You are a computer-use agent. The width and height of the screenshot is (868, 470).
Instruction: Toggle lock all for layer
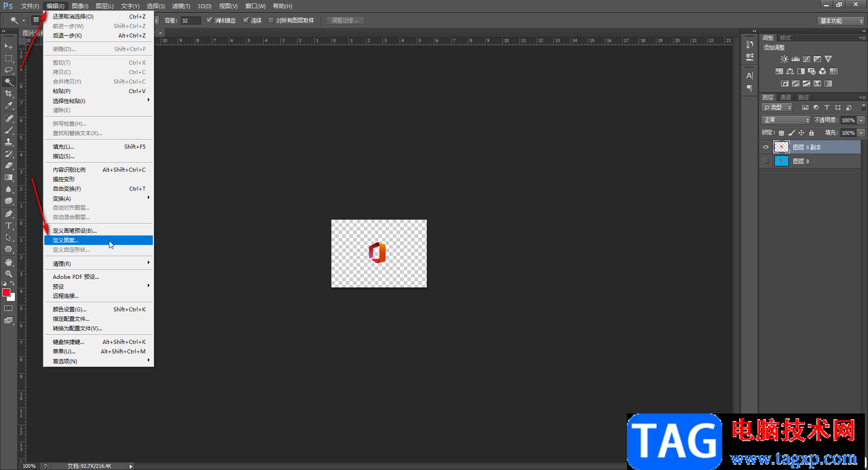811,133
